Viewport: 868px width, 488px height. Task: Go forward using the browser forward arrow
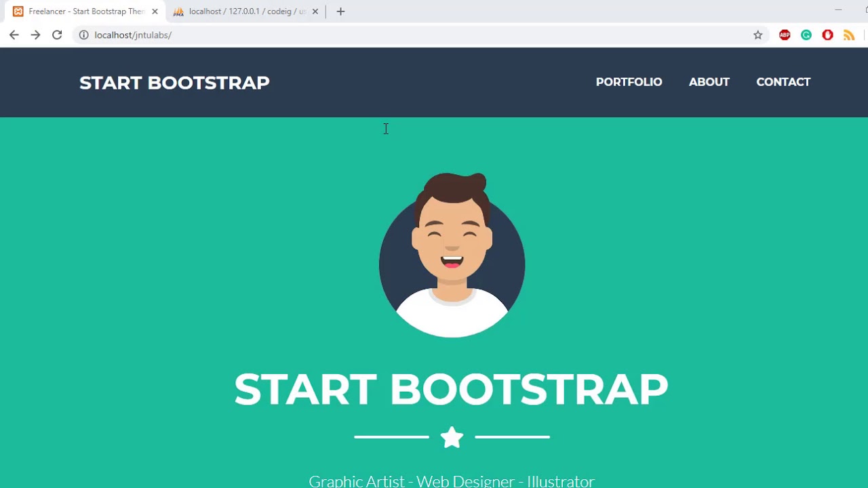35,35
